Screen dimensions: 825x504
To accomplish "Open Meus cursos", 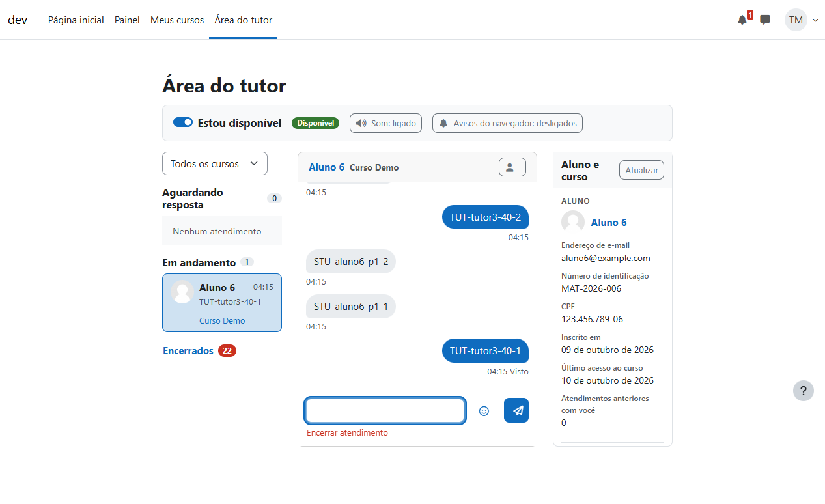I will [x=177, y=20].
